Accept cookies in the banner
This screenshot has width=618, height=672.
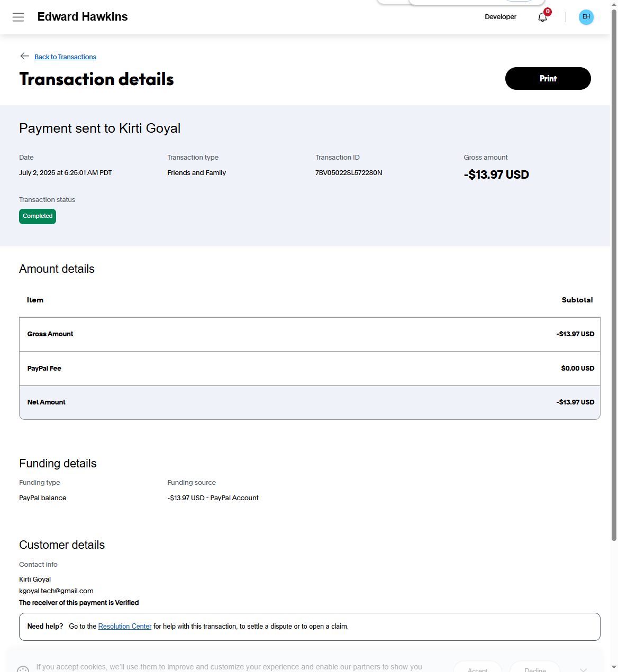477,669
